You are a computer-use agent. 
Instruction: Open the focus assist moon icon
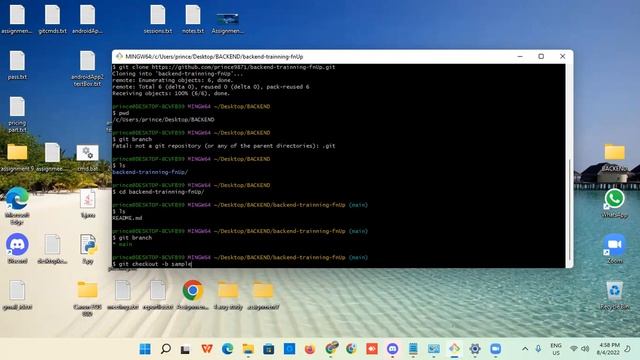[628, 349]
